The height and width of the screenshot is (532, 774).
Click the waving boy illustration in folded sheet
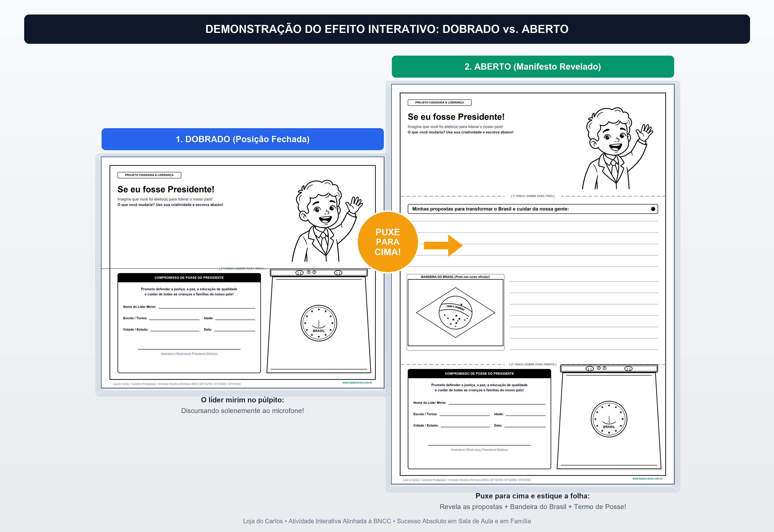click(327, 221)
